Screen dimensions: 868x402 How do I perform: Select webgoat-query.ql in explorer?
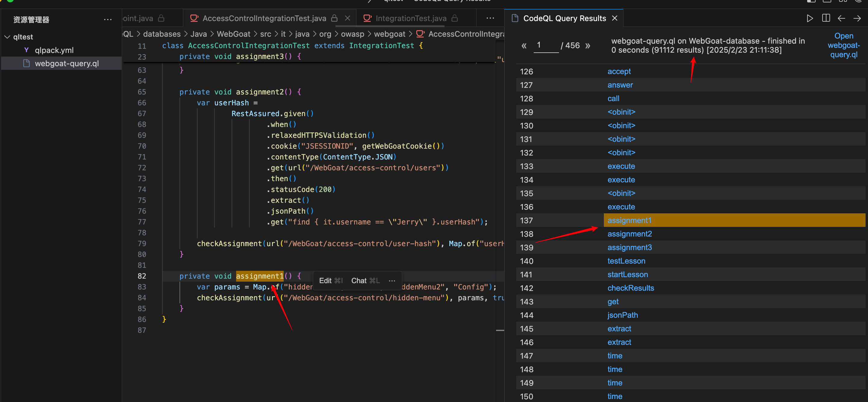pyautogui.click(x=67, y=63)
